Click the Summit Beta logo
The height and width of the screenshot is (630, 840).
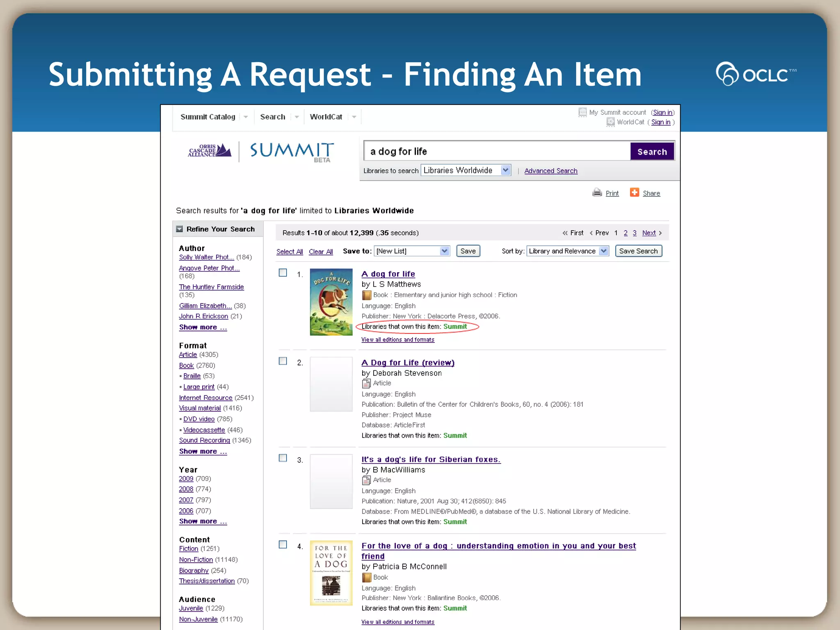[x=292, y=152]
